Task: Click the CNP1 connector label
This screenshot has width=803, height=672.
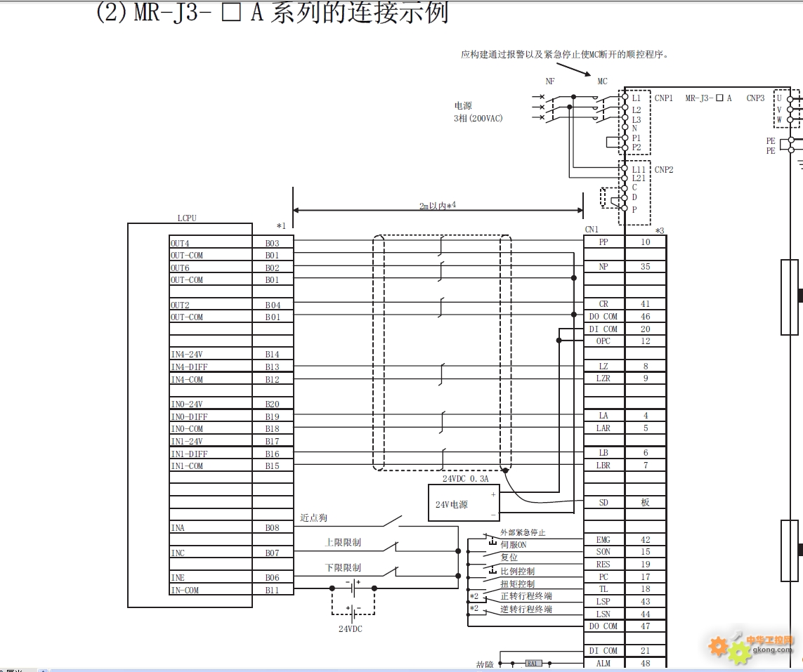Action: pos(664,98)
